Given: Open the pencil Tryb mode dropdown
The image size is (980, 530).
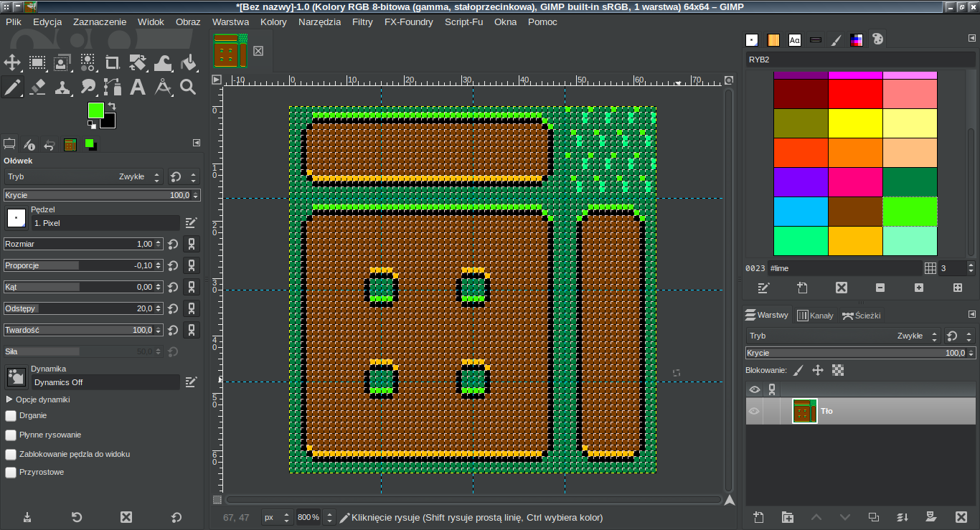Looking at the screenshot, I should click(x=83, y=176).
